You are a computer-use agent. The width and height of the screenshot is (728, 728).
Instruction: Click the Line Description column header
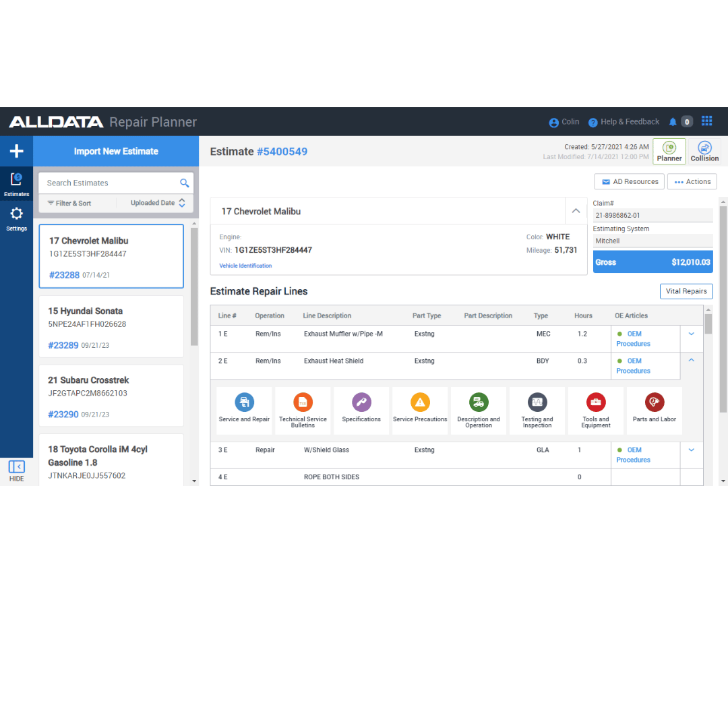[327, 315]
